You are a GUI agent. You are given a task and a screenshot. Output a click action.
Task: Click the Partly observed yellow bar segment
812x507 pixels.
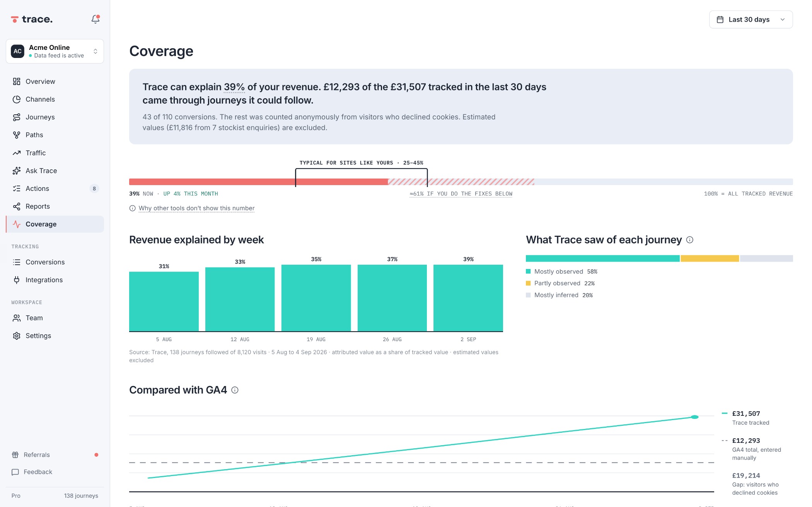(710, 259)
